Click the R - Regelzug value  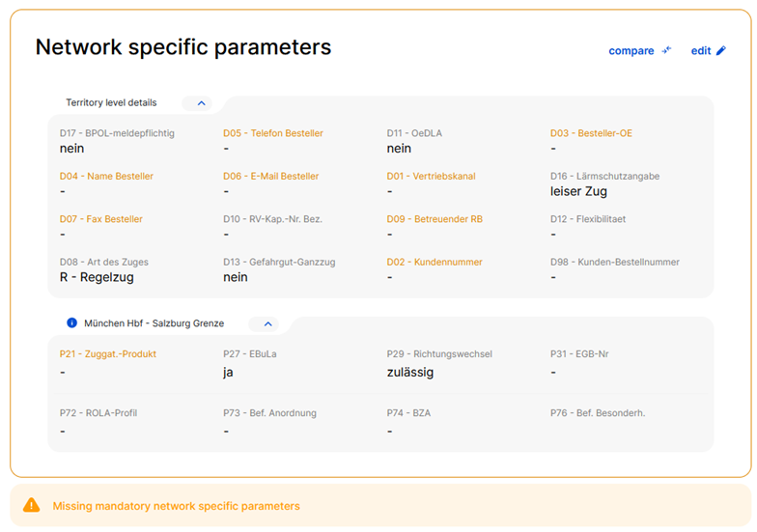click(97, 277)
